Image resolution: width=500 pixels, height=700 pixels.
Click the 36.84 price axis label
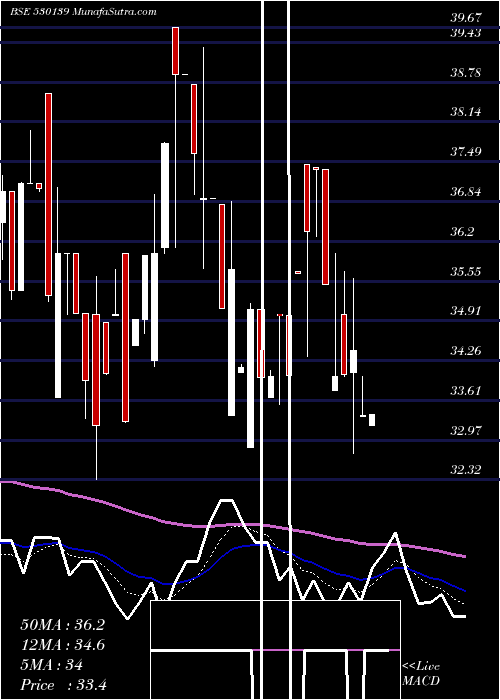[466, 192]
